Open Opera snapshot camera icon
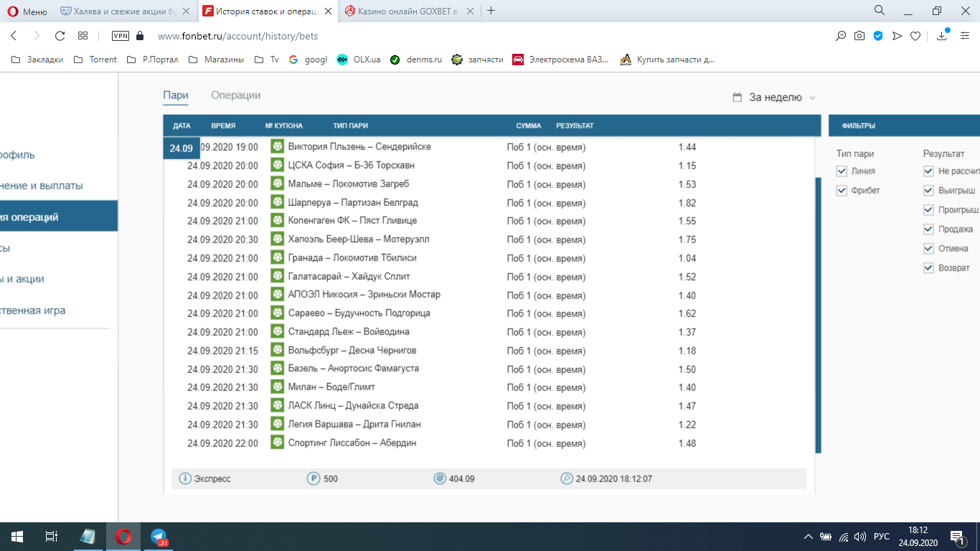Image resolution: width=980 pixels, height=551 pixels. pyautogui.click(x=859, y=36)
